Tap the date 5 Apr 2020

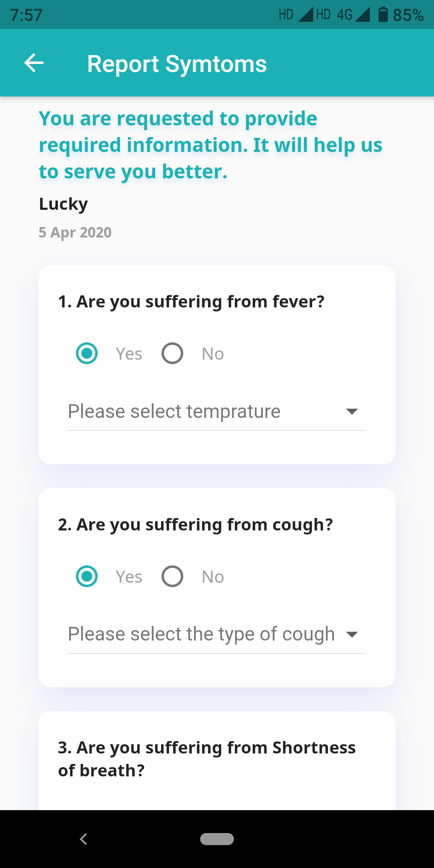75,233
